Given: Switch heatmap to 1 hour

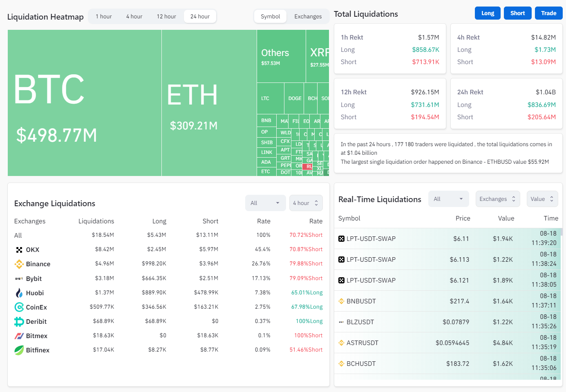Looking at the screenshot, I should pos(104,16).
